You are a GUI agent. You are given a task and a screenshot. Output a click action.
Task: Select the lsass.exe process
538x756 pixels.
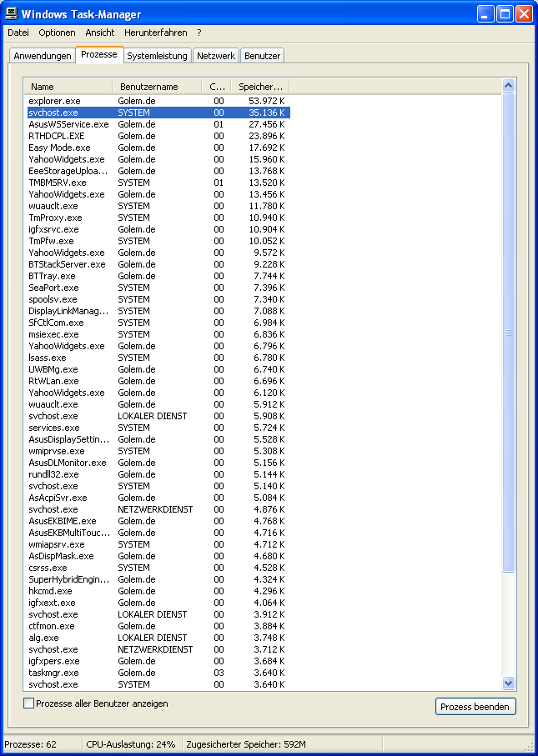[x=158, y=358]
